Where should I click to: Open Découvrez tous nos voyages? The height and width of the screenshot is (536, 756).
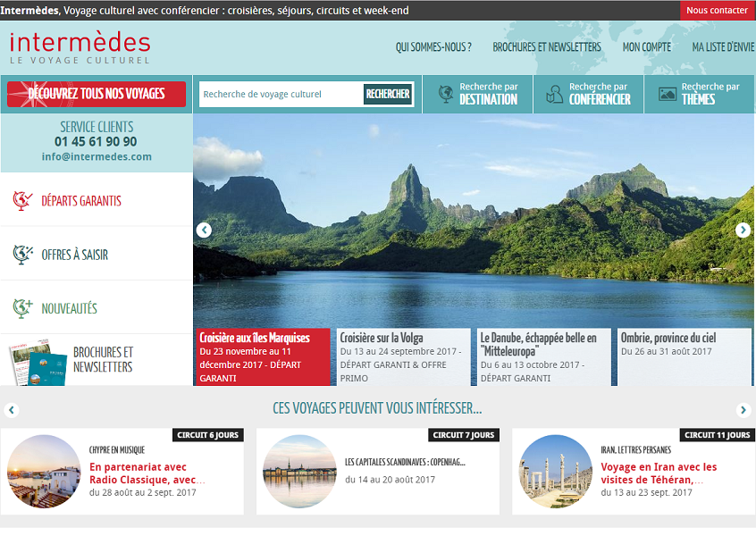97,94
